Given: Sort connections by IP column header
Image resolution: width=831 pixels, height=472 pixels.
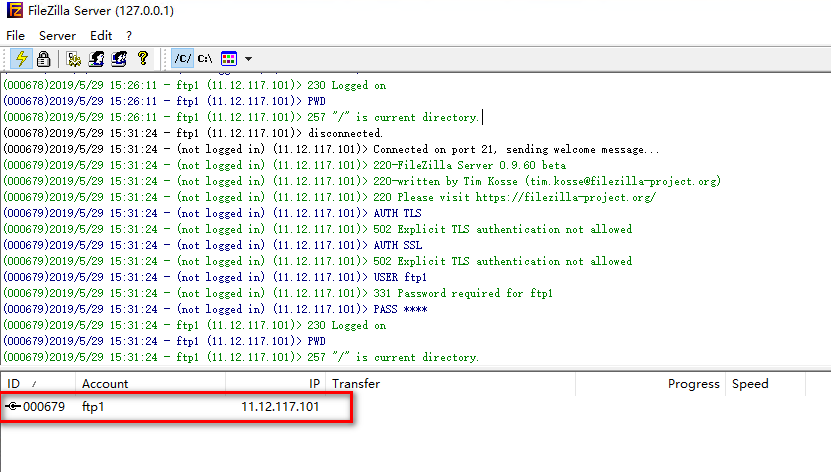Looking at the screenshot, I should pyautogui.click(x=276, y=384).
